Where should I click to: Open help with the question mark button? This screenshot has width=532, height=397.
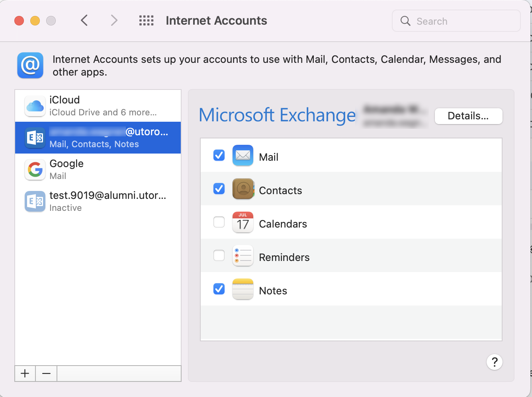[x=495, y=362]
